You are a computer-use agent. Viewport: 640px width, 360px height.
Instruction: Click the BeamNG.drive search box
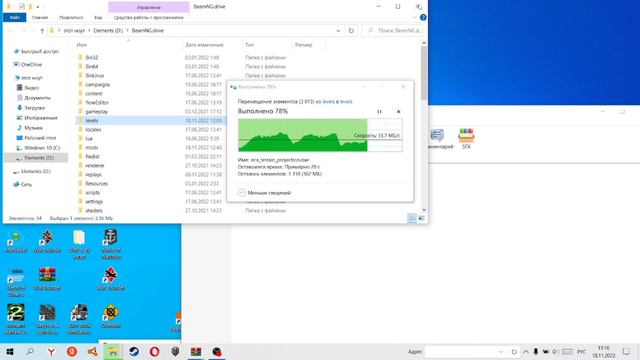tap(394, 31)
